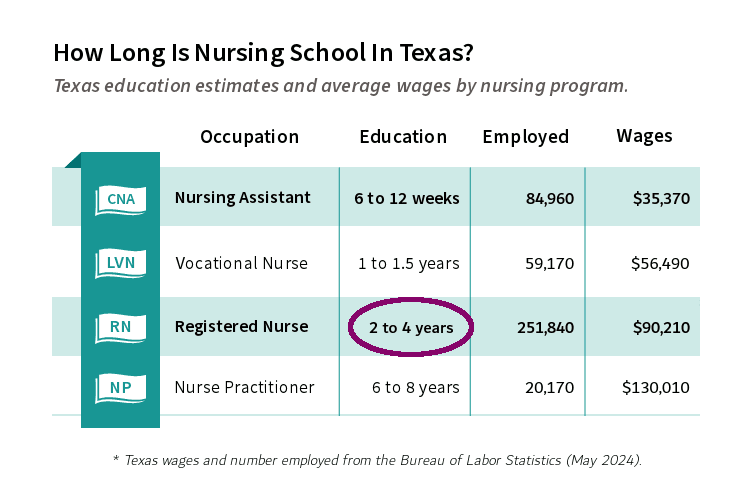Screen dimensions: 750x500
Task: Click the 251,840 employed figure
Action: point(545,328)
